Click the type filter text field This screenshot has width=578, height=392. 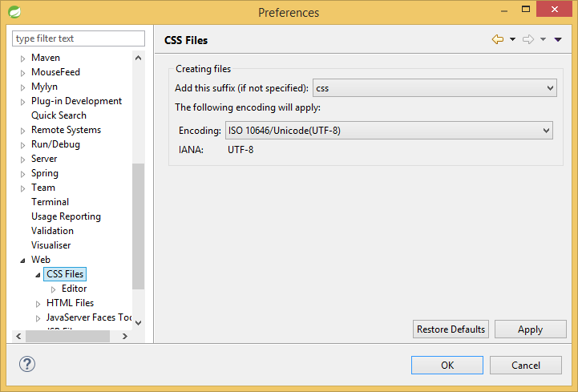79,38
